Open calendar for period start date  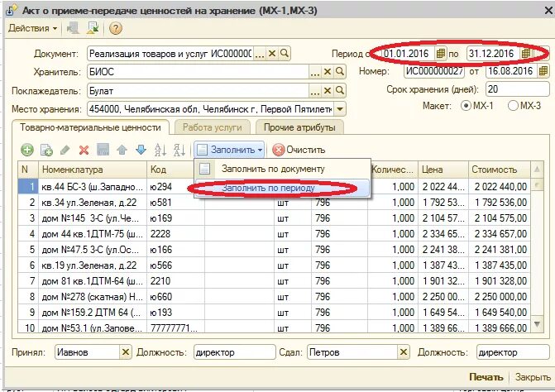tap(440, 54)
